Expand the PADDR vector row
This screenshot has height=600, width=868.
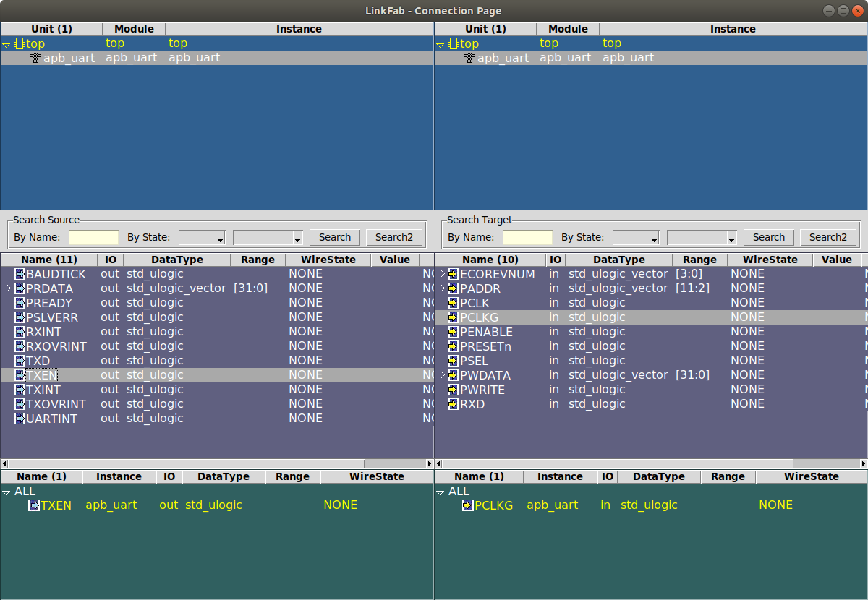click(443, 288)
